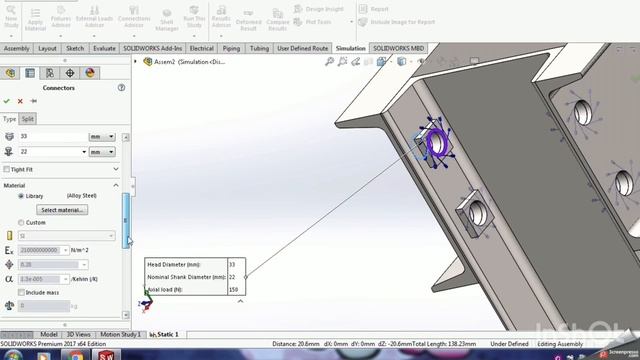Open SolidWorks app in Windows taskbar
Image resolution: width=640 pixels, height=360 pixels.
106,355
